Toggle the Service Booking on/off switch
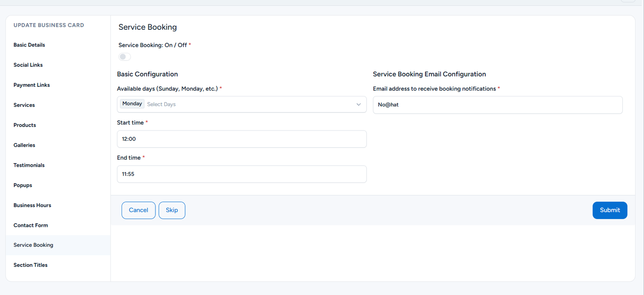 pos(124,57)
